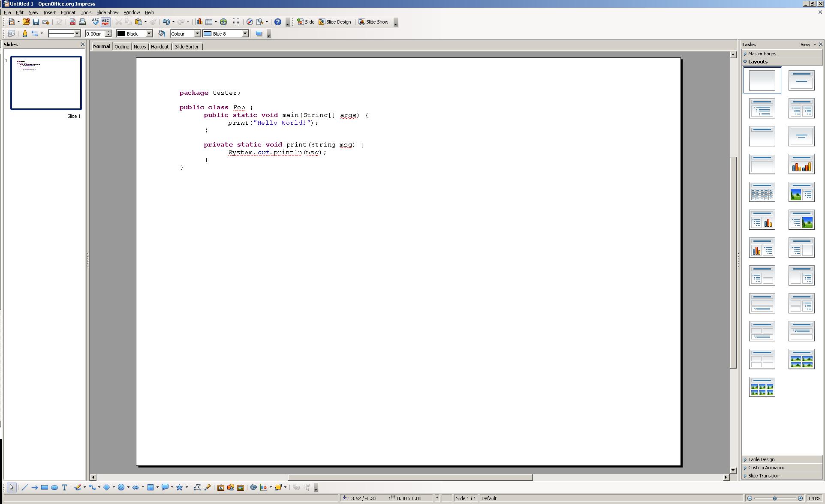Viewport: 825px width, 504px height.
Task: Select the Rectangle drawing tool
Action: coord(45,487)
